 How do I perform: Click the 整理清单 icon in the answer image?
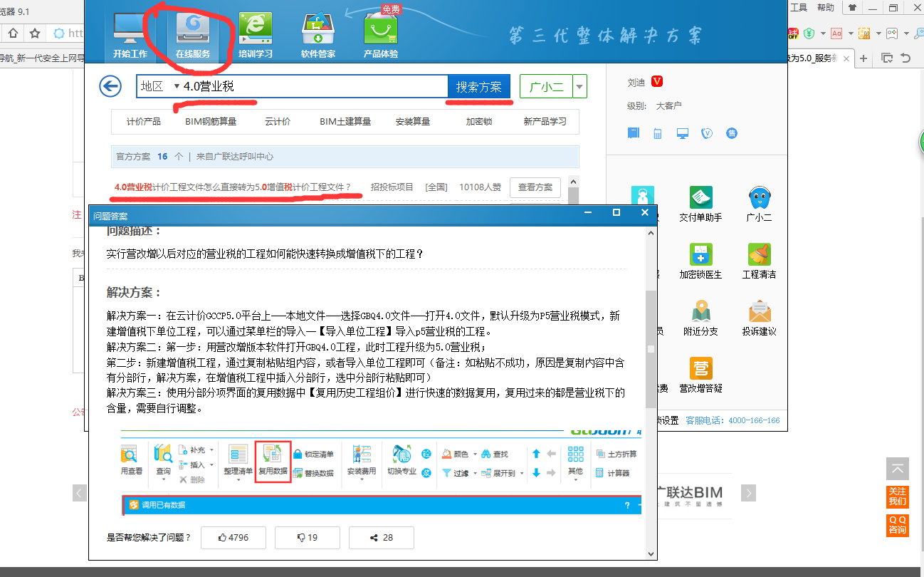coord(238,461)
